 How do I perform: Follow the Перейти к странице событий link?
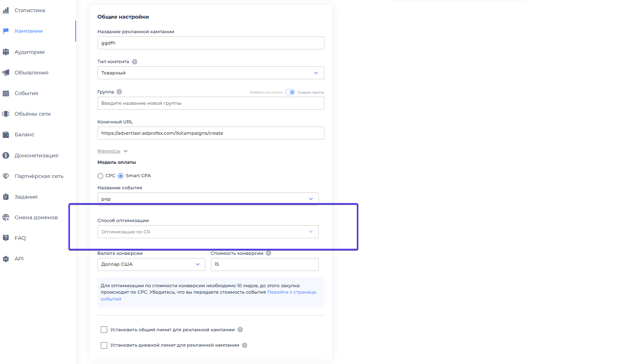click(291, 292)
